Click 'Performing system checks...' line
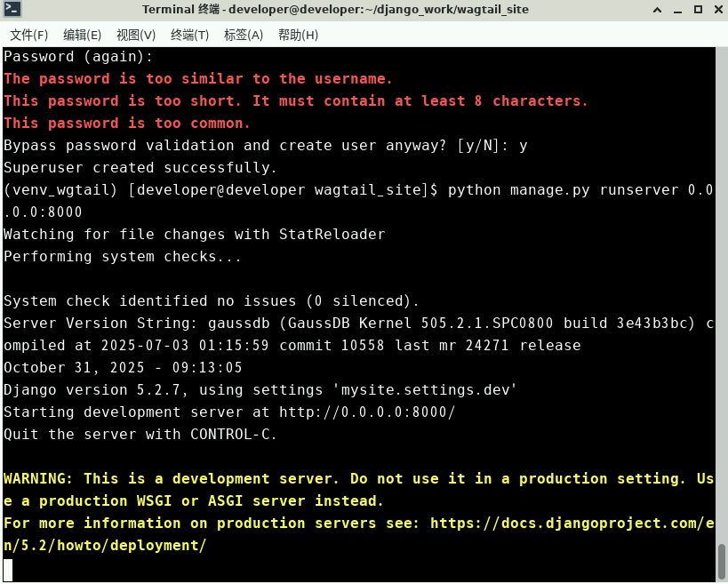 (x=123, y=257)
